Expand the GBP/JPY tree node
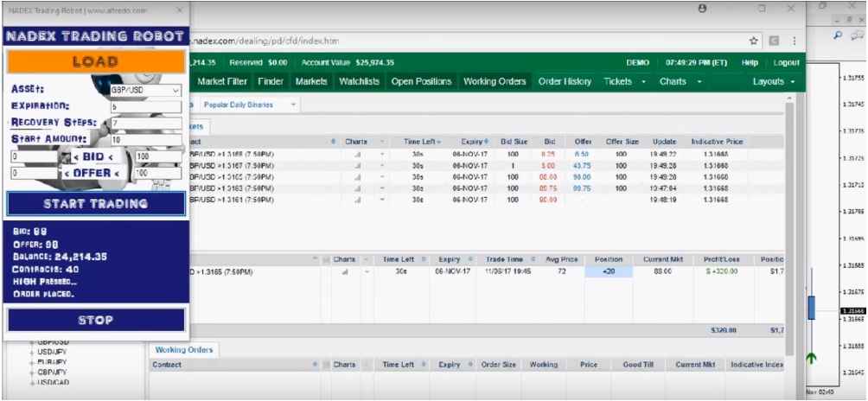Viewport: 868px width, 401px height. point(32,372)
